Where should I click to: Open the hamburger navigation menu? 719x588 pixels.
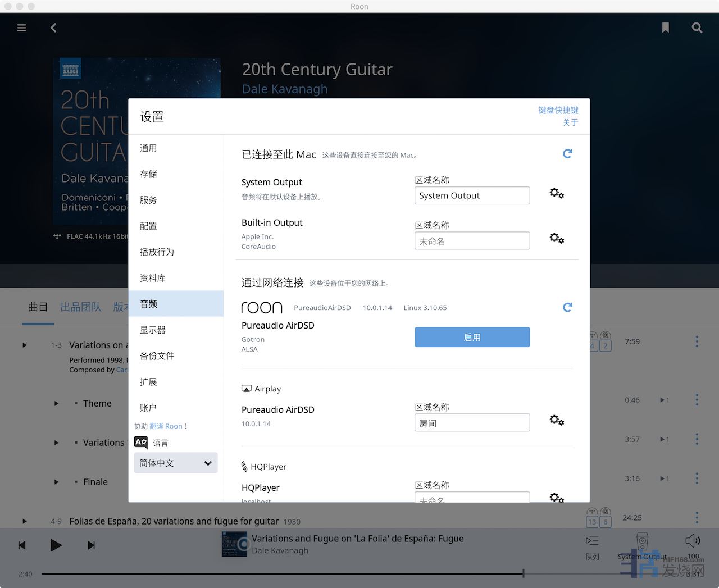click(22, 28)
